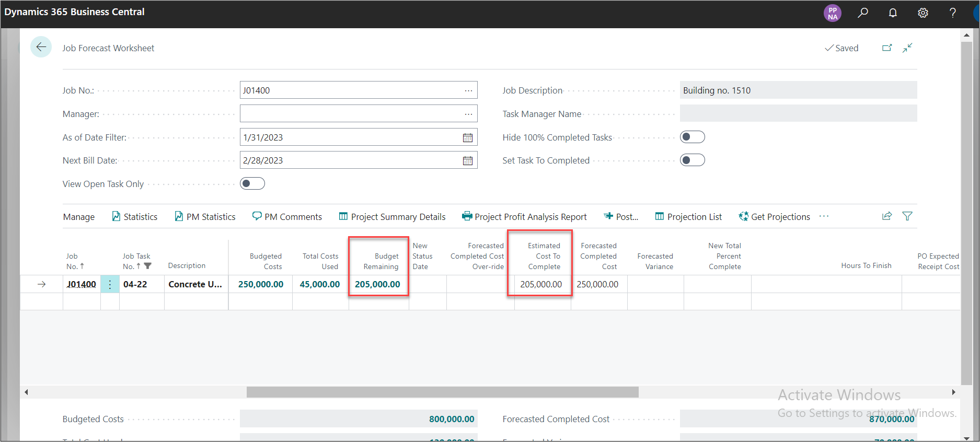Image resolution: width=980 pixels, height=442 pixels.
Task: Enable Set Task To Completed toggle
Action: click(692, 160)
